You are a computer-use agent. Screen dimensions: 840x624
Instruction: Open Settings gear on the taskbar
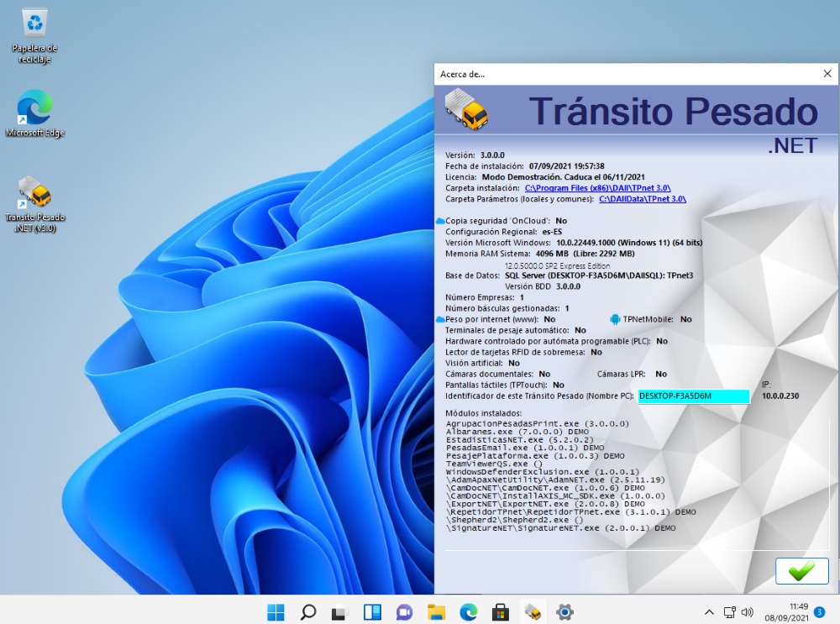pos(564,611)
